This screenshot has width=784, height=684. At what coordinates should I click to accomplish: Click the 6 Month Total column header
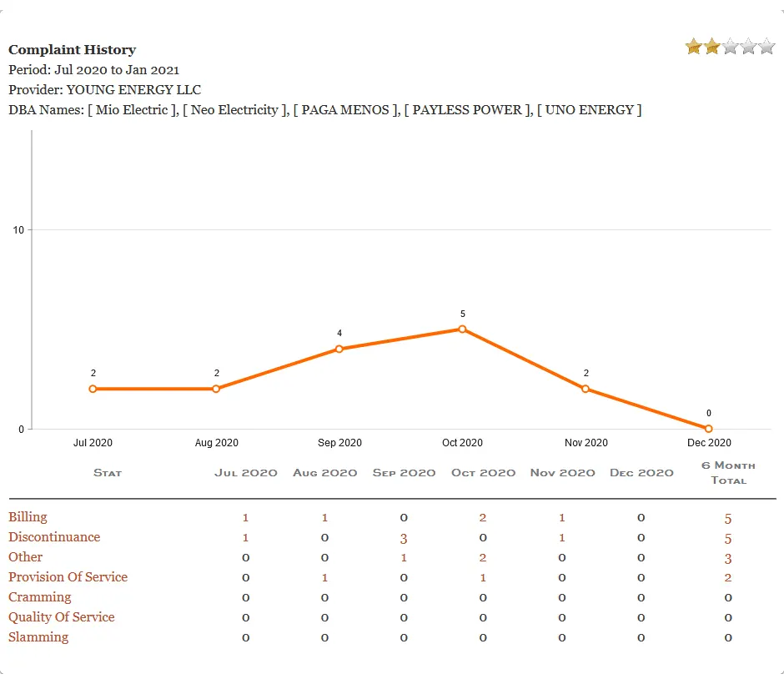[x=727, y=473]
